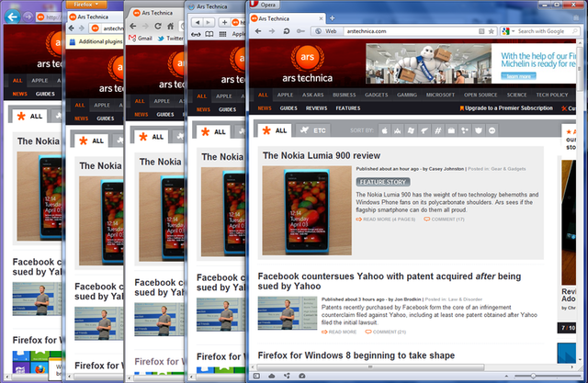
Task: Switch to the ETC tab in Opera
Action: coord(313,130)
